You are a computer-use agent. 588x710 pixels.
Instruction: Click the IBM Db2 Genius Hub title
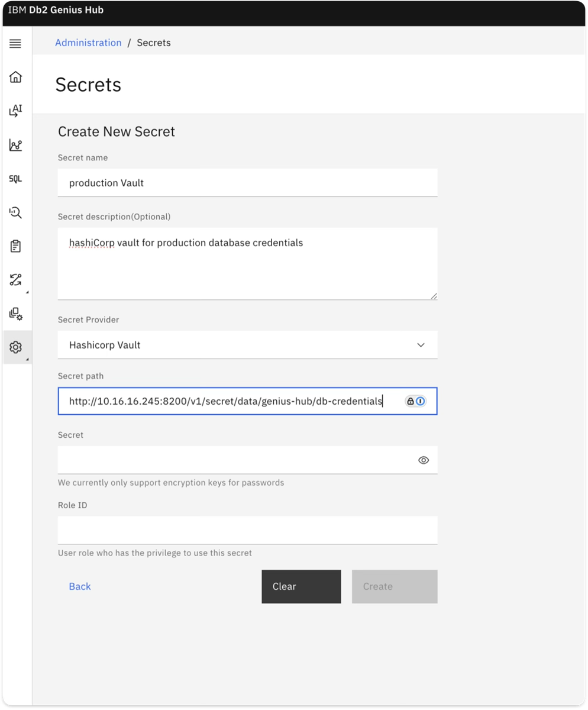(56, 10)
